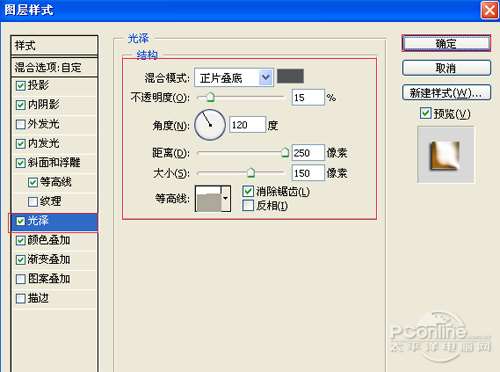This screenshot has width=500, height=372.
Task: Enable the 图案叠加 checkbox
Action: coord(21,279)
